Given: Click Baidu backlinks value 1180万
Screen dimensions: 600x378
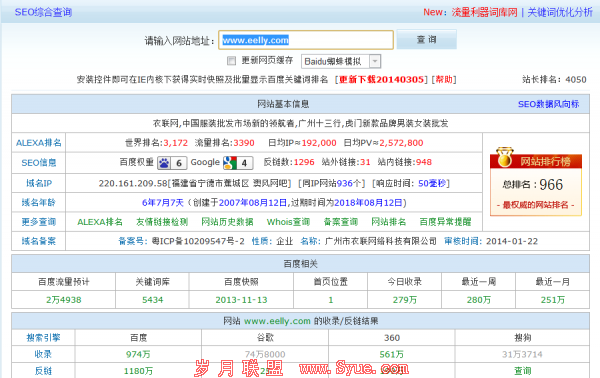Looking at the screenshot, I should tap(138, 371).
